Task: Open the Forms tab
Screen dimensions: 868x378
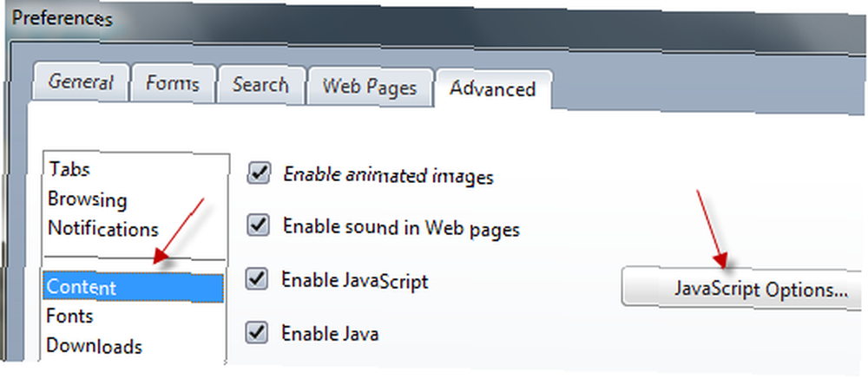Action: point(173,84)
